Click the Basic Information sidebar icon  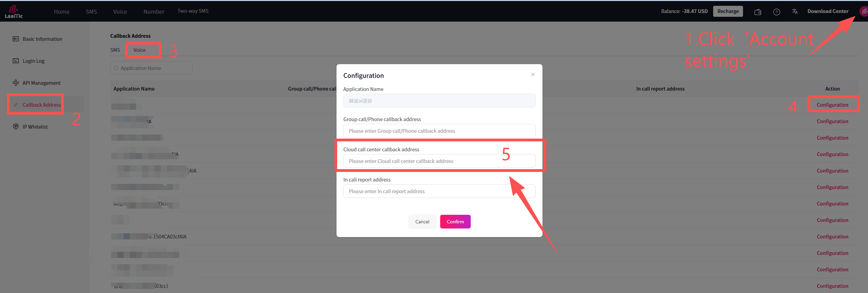(x=16, y=39)
